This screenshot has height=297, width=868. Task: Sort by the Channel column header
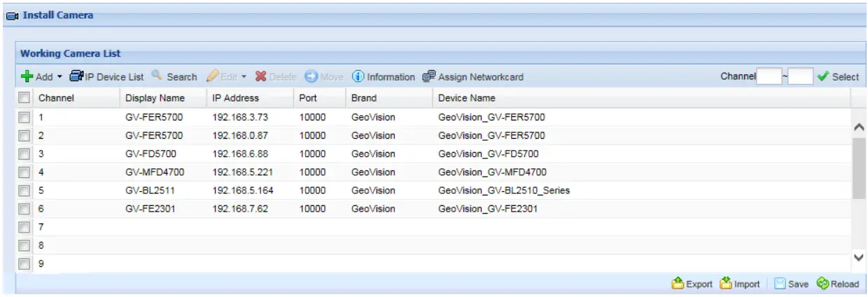76,98
